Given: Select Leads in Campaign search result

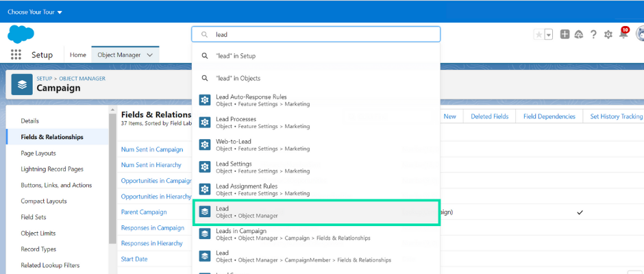Looking at the screenshot, I should pos(316,234).
